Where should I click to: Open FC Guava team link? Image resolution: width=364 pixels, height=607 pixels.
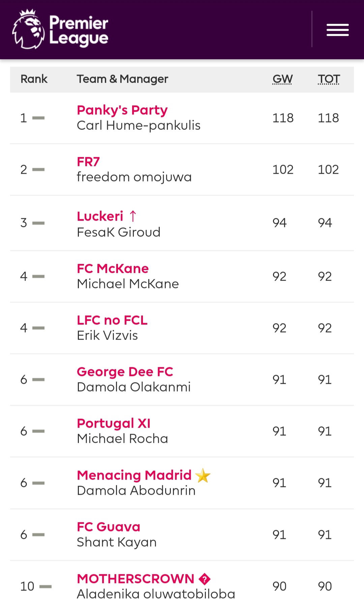[109, 527]
